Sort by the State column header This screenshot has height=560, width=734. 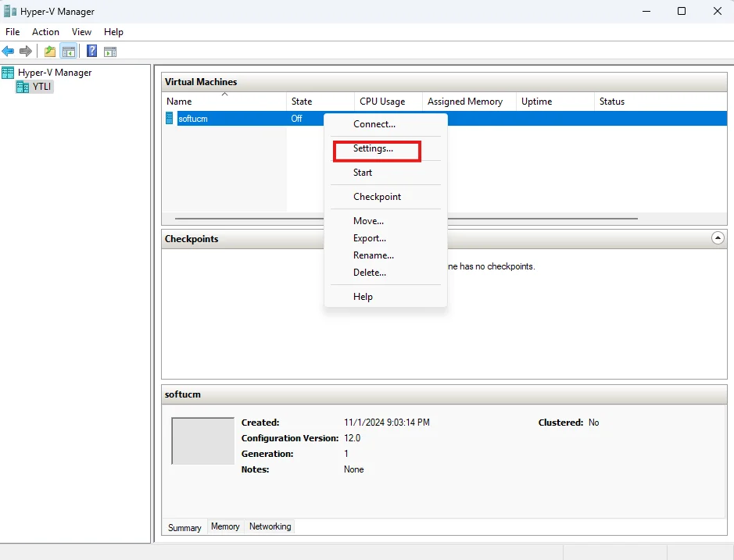pos(320,102)
